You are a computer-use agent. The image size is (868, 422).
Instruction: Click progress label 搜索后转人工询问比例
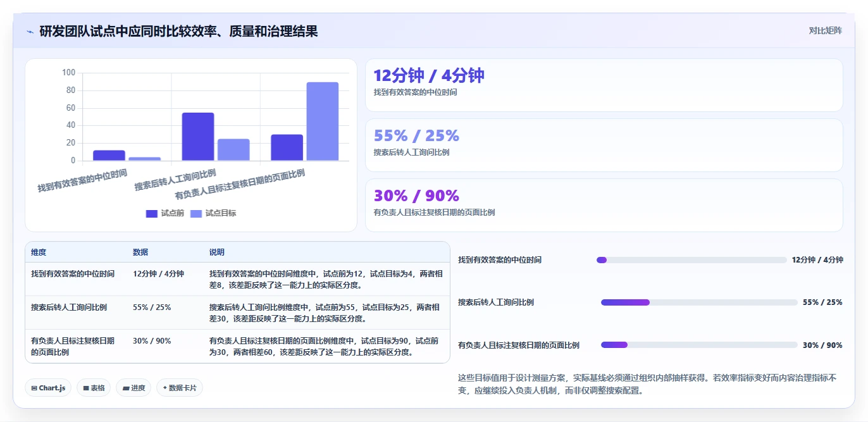(x=496, y=302)
